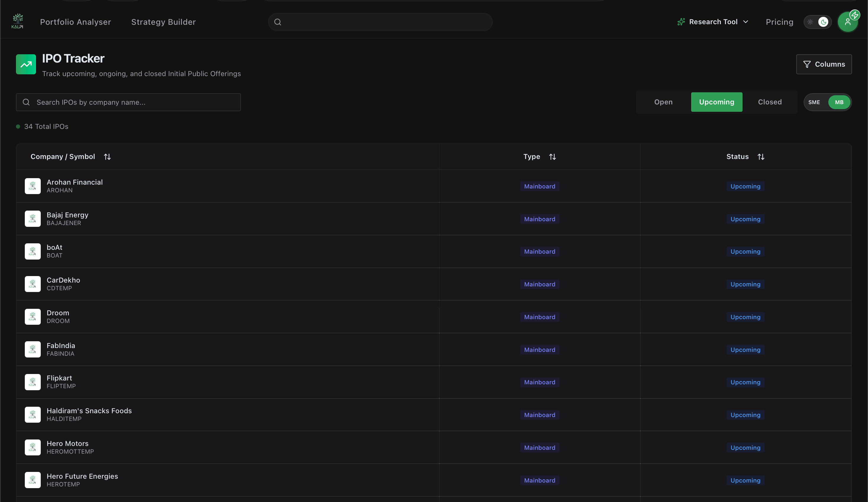Toggle the light/dark theme switch
Screen dimensions: 868x502
click(x=818, y=22)
